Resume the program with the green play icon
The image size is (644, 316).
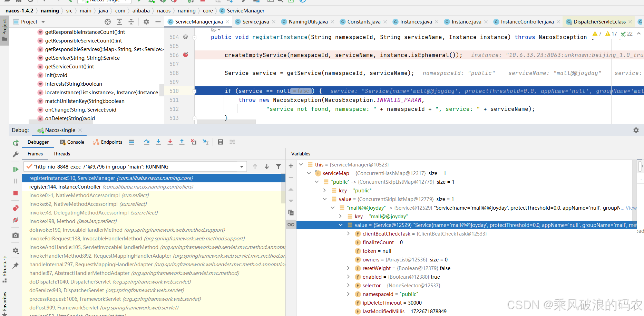16,169
